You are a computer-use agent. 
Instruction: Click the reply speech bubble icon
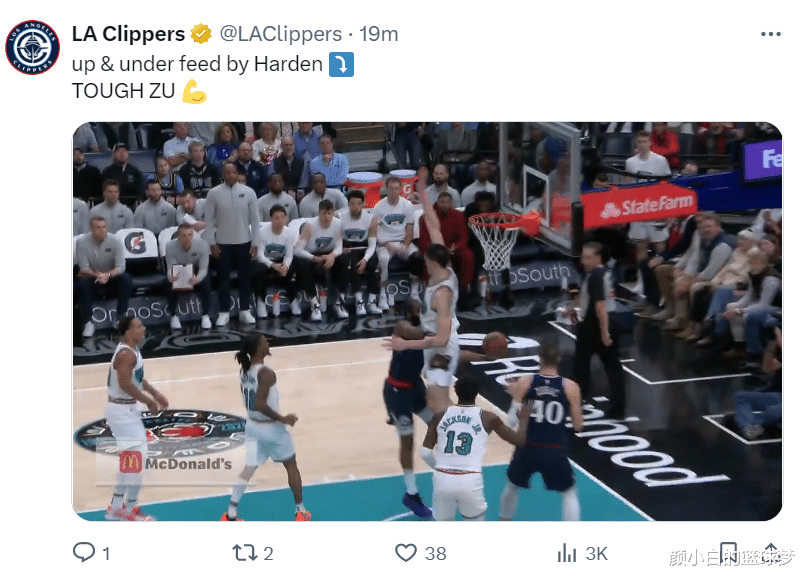point(84,552)
